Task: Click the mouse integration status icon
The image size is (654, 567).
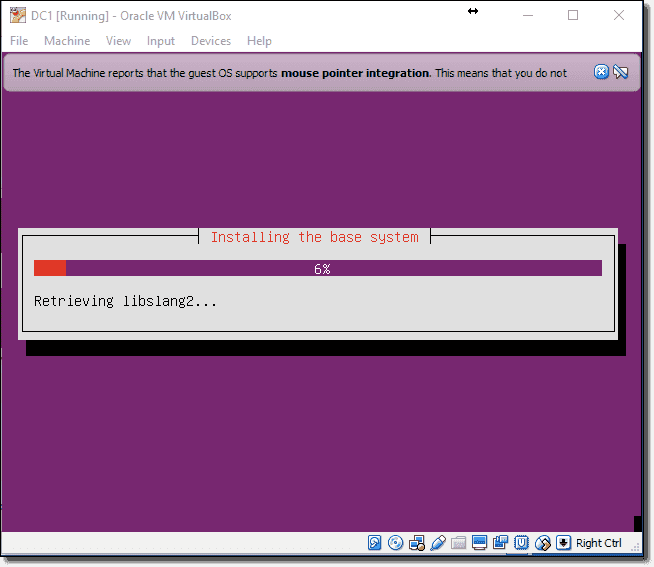Action: click(543, 543)
